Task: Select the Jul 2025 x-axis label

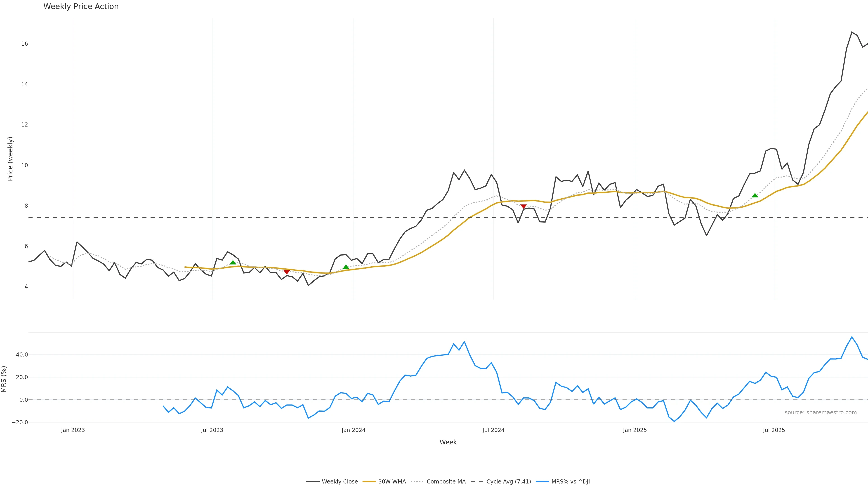Action: point(774,430)
